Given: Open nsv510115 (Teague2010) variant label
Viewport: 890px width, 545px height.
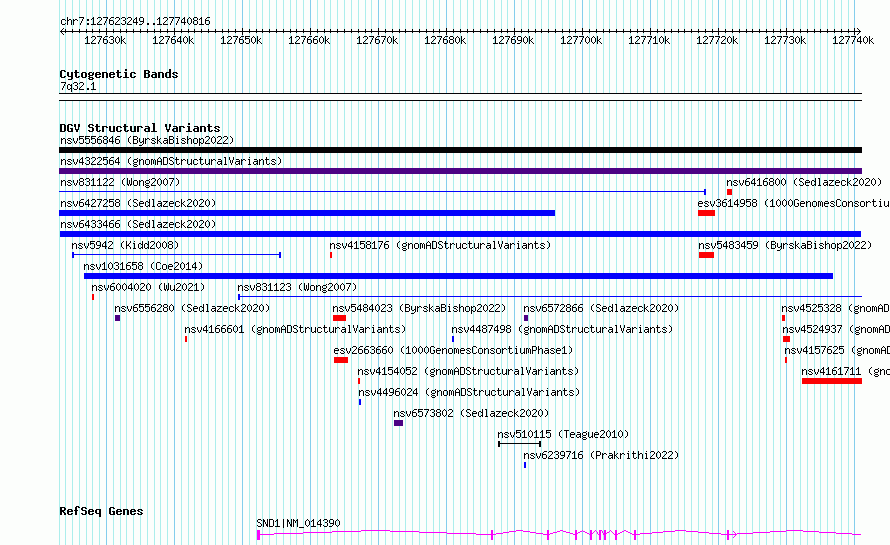Looking at the screenshot, I should click(563, 434).
